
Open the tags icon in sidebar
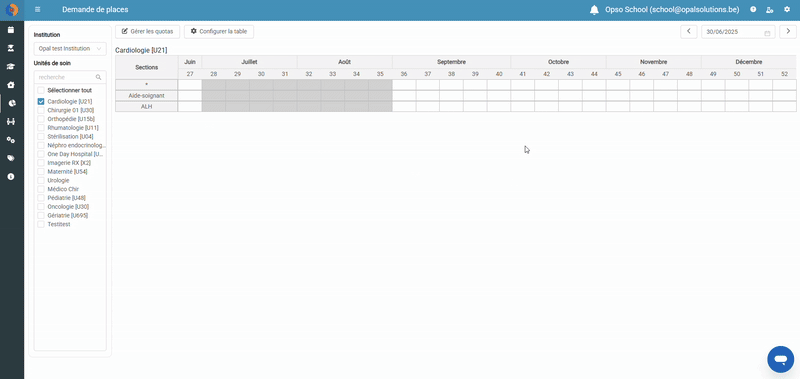coord(10,158)
